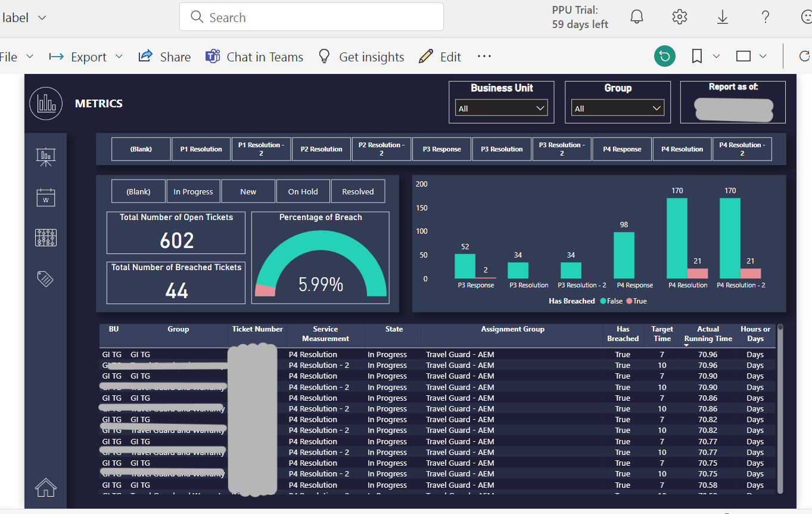
Task: Select the On Hold state tile
Action: pos(303,191)
